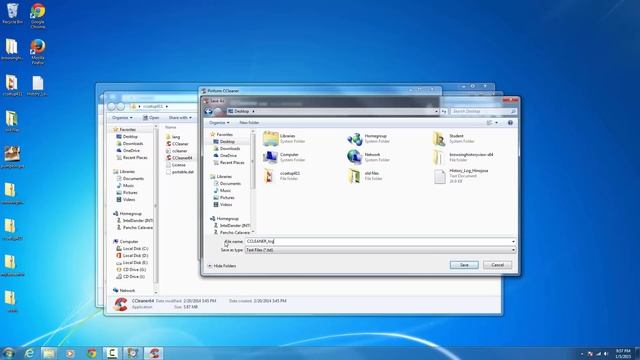Open the Homegroup item in Save As file list
The image size is (640, 360).
tap(368, 138)
